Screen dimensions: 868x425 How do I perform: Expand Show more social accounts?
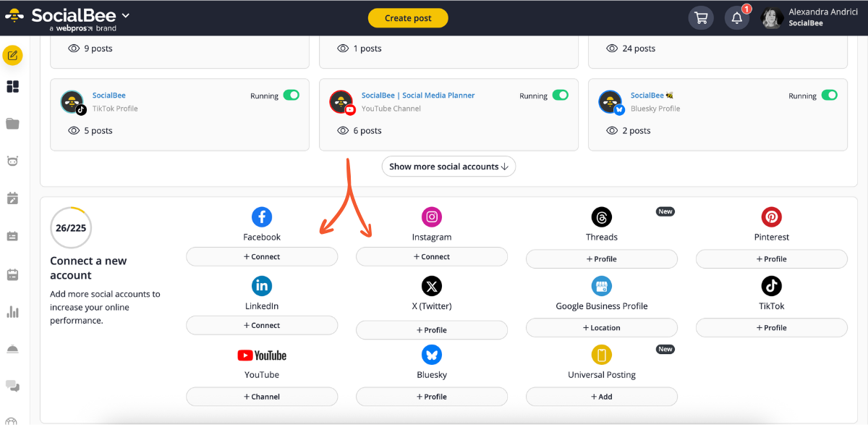pos(448,167)
